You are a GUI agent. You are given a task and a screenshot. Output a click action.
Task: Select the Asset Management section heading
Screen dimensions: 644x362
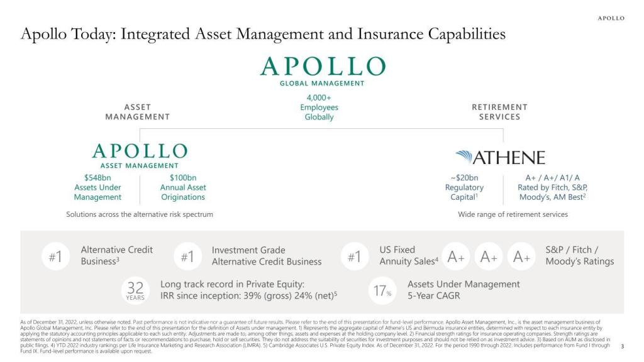[137, 112]
